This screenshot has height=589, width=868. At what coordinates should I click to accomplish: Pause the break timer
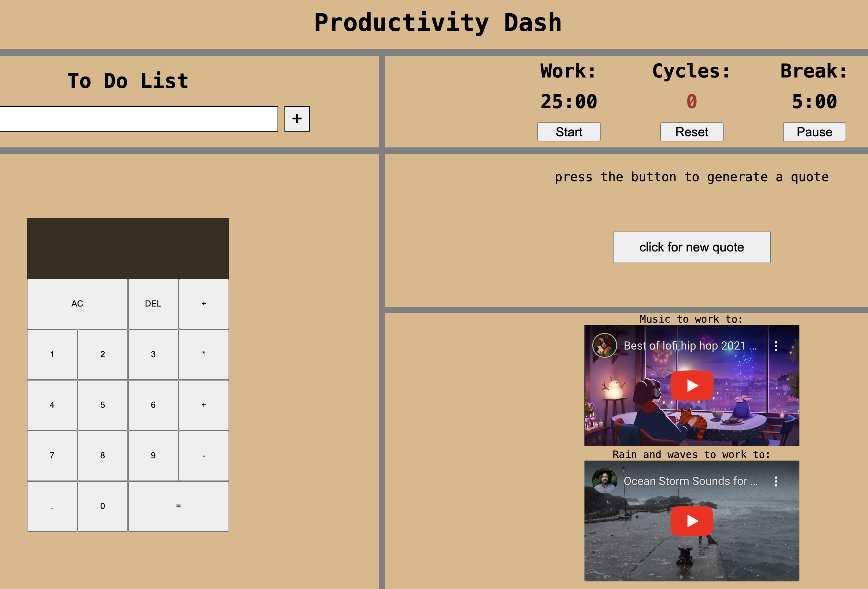(x=814, y=132)
